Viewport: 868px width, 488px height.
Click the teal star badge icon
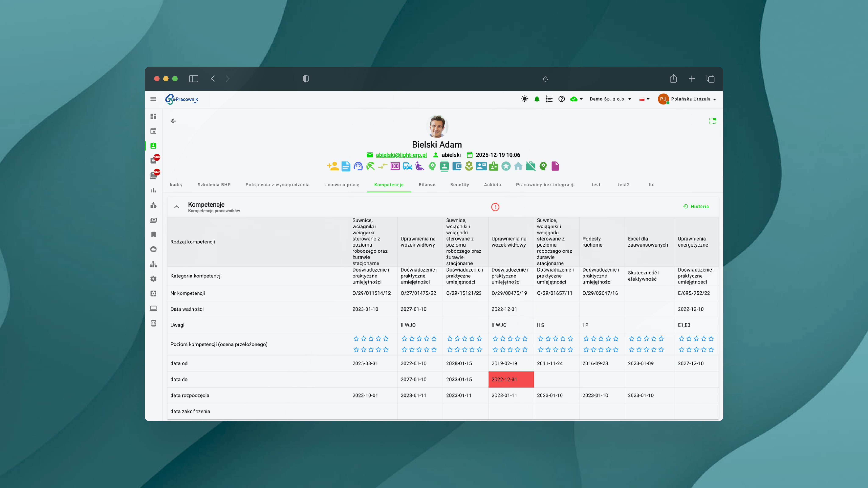506,166
